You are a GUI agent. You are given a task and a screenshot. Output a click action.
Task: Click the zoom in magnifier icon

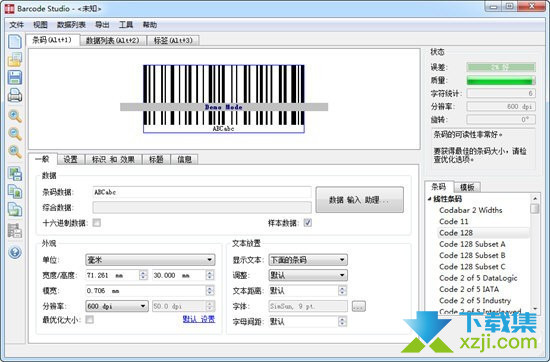15,116
